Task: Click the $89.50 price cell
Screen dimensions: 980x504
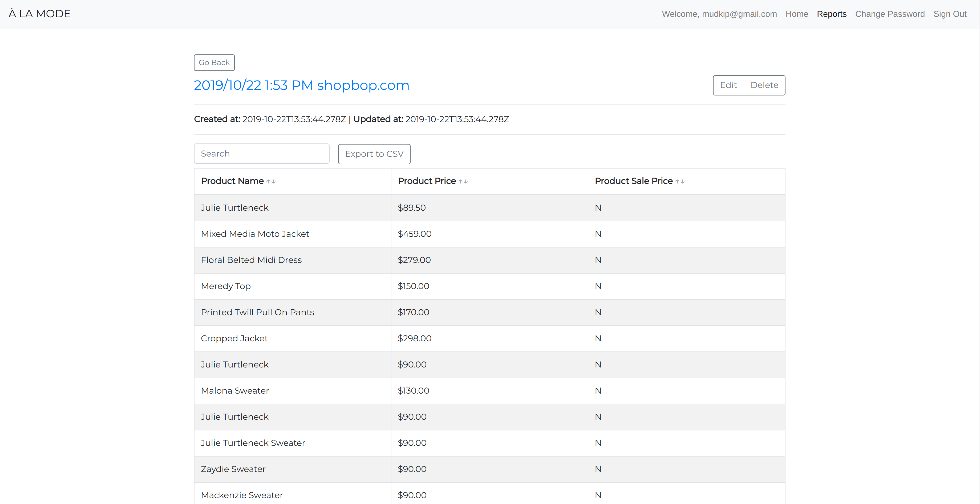Action: 489,208
